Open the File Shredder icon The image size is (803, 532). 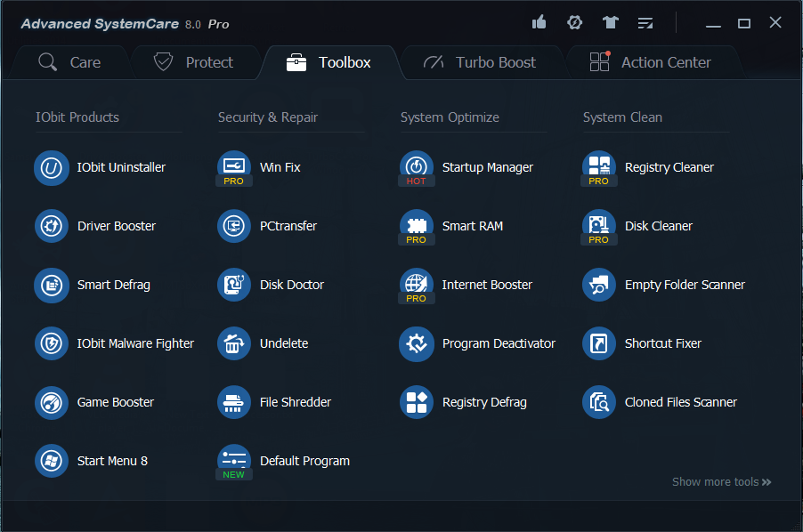pyautogui.click(x=234, y=403)
